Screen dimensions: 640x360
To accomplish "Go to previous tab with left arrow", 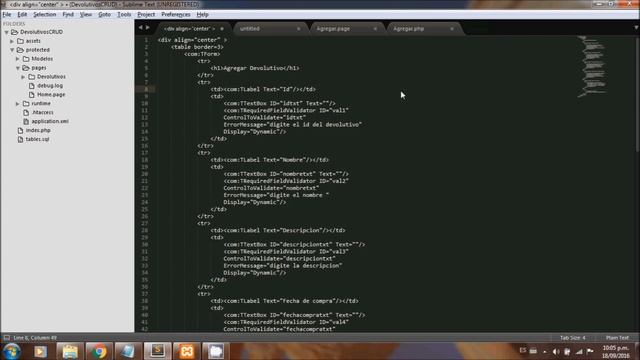I will tap(140, 28).
